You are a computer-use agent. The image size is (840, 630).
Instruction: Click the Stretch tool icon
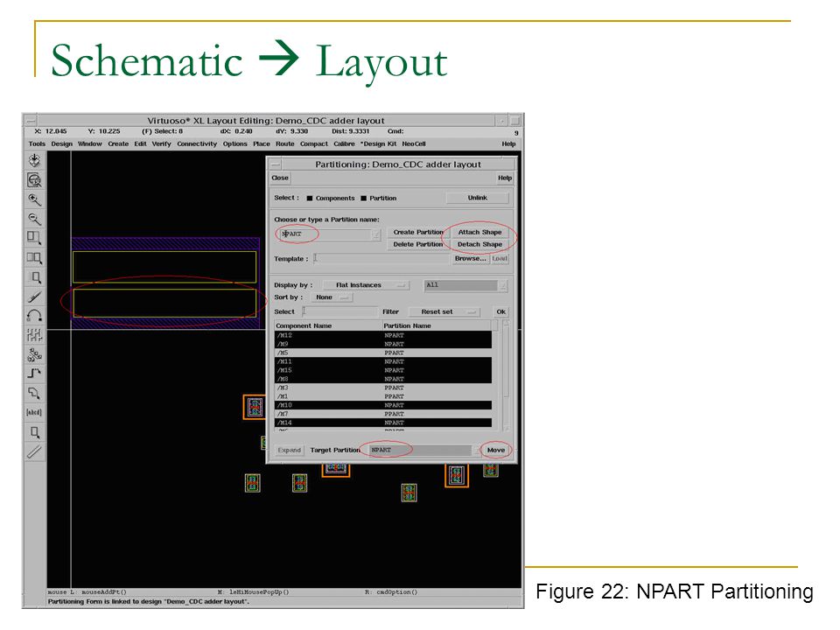[34, 238]
